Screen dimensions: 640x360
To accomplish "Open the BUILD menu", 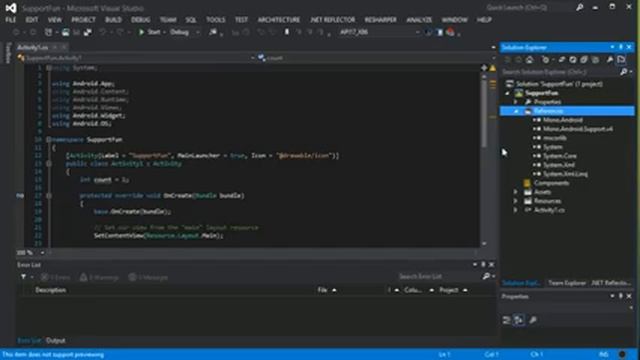I will click(113, 20).
